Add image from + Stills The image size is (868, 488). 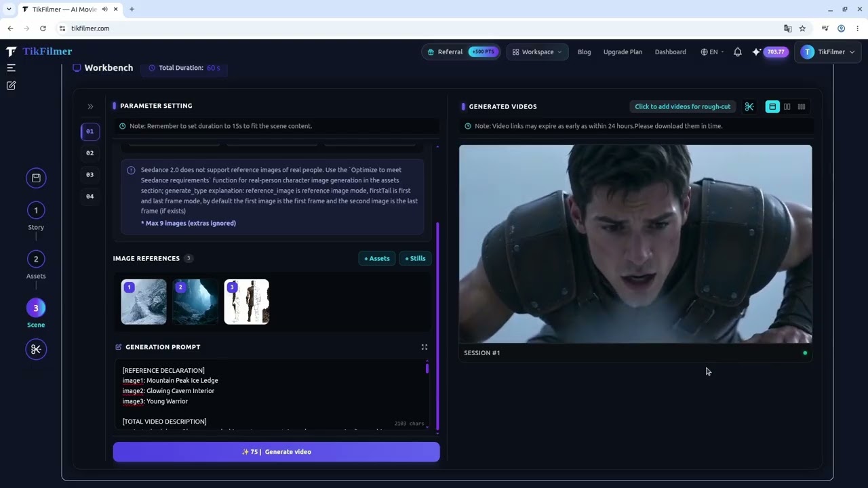[x=415, y=258]
